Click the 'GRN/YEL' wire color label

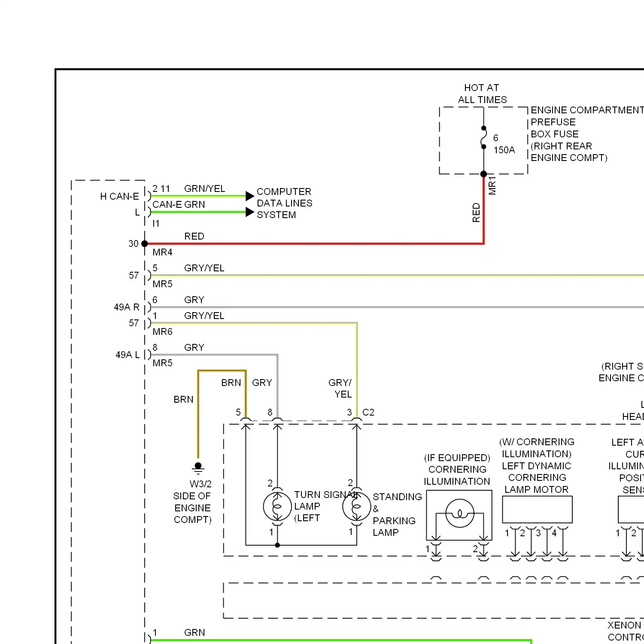pos(204,188)
